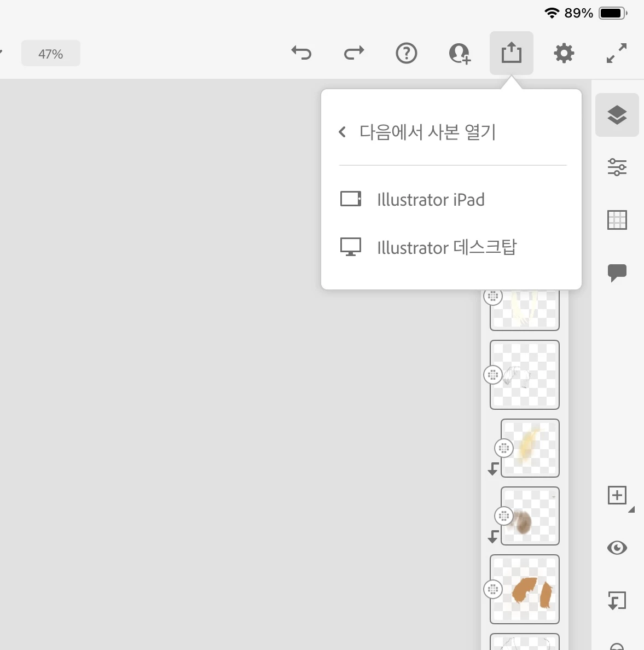
Task: Go back from 다음에서 사본 열기
Action: 342,132
